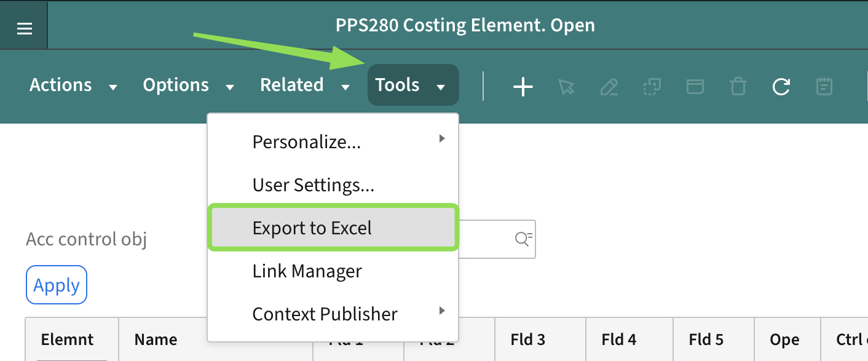868x361 pixels.
Task: Open Link Manager from the menu
Action: click(333, 271)
